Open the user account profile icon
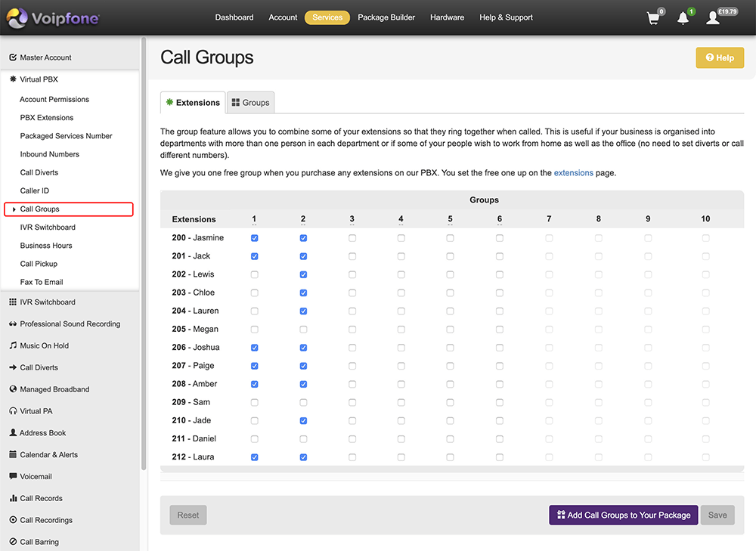Screen dimensions: 756x551 pos(713,18)
